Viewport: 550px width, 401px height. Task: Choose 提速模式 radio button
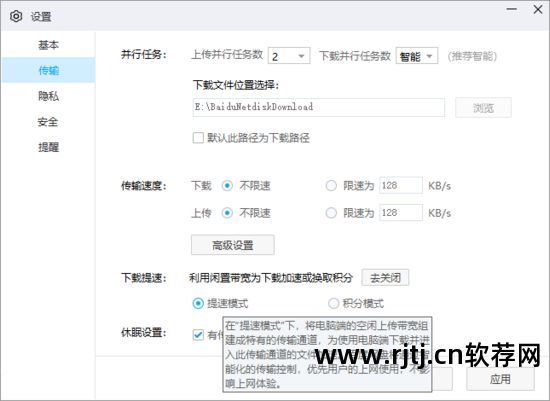(198, 303)
